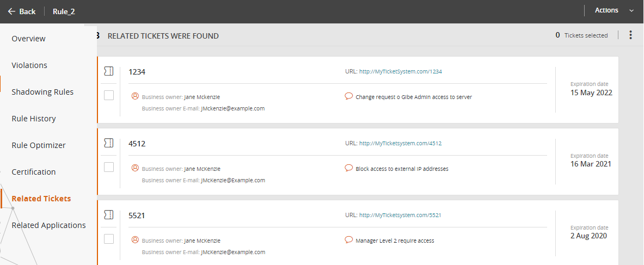Click the comment bubble icon on ticket 1234

[349, 96]
